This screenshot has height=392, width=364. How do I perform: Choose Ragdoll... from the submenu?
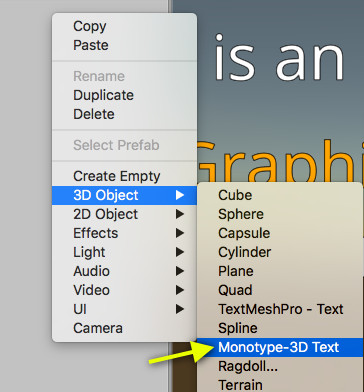(x=279, y=366)
